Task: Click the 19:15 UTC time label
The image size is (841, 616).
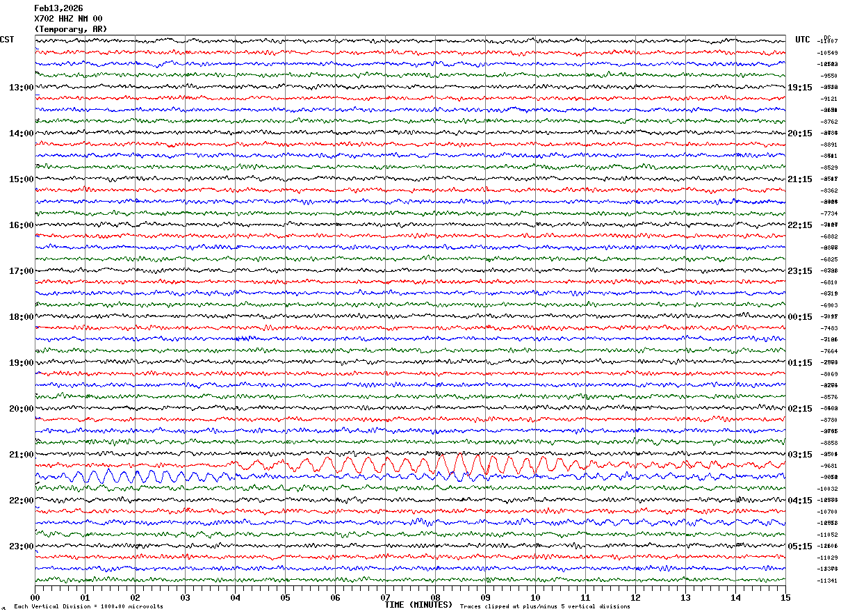Action: tap(800, 88)
